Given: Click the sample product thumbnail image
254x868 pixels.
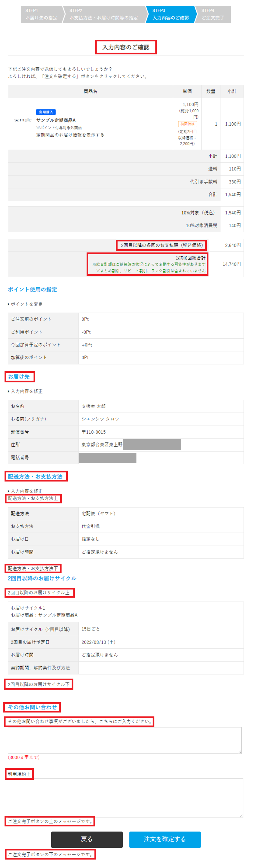Looking at the screenshot, I should click(x=23, y=120).
